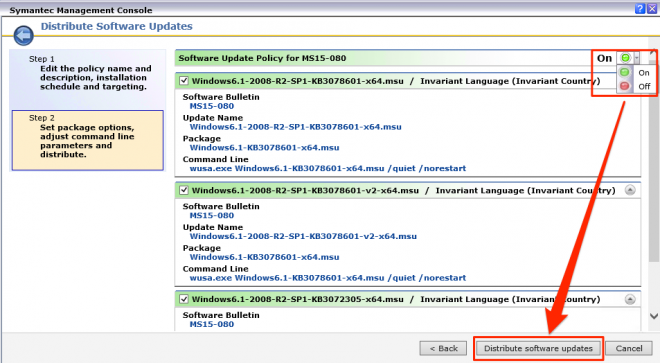Select the red Off option
Screen dimensions: 660x363
(x=636, y=86)
